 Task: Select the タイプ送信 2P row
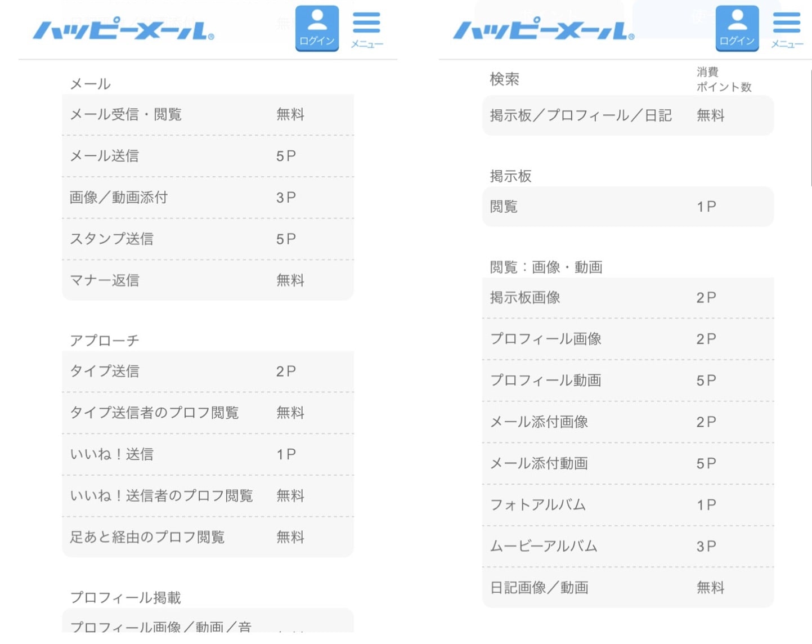click(208, 372)
